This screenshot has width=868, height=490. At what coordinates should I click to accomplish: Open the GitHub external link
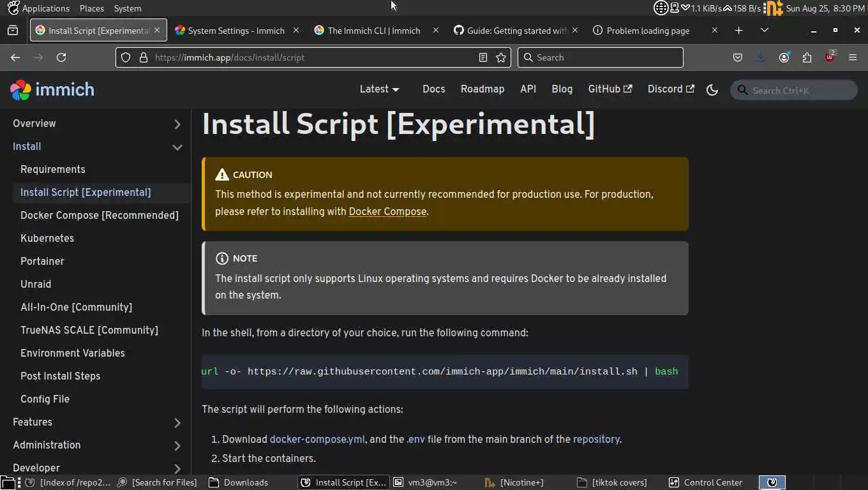pyautogui.click(x=610, y=89)
